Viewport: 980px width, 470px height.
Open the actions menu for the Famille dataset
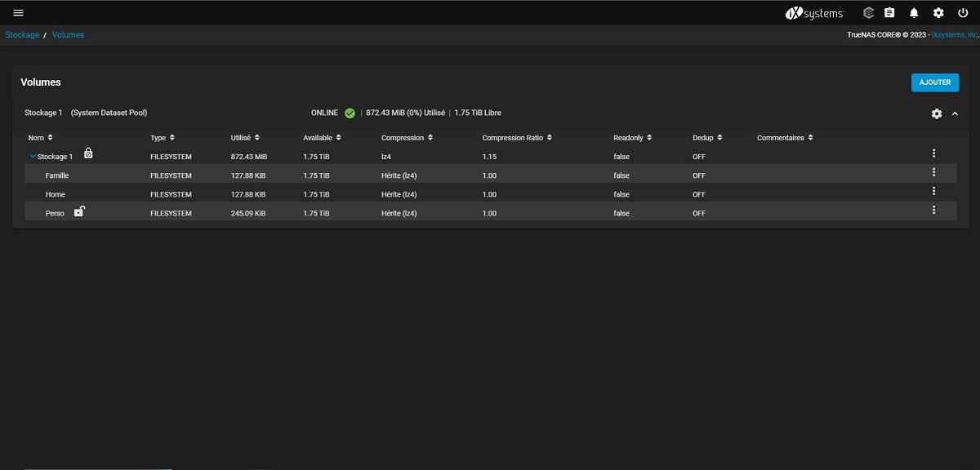pyautogui.click(x=933, y=171)
